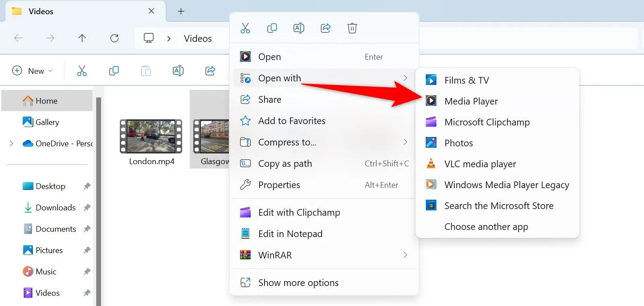Select the London.mp4 video thumbnail
Viewport: 644px width, 306px height.
tap(151, 136)
